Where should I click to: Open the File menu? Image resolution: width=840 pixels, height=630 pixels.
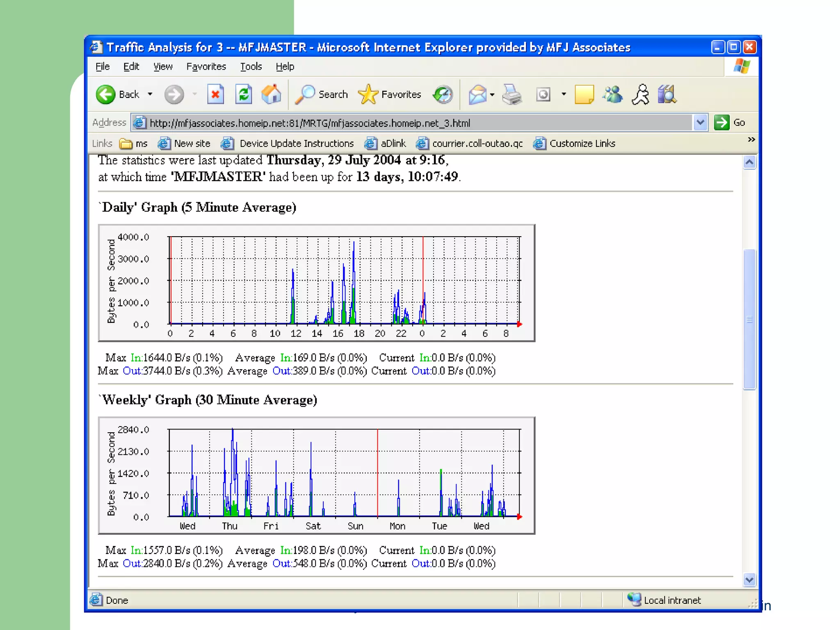(x=103, y=66)
